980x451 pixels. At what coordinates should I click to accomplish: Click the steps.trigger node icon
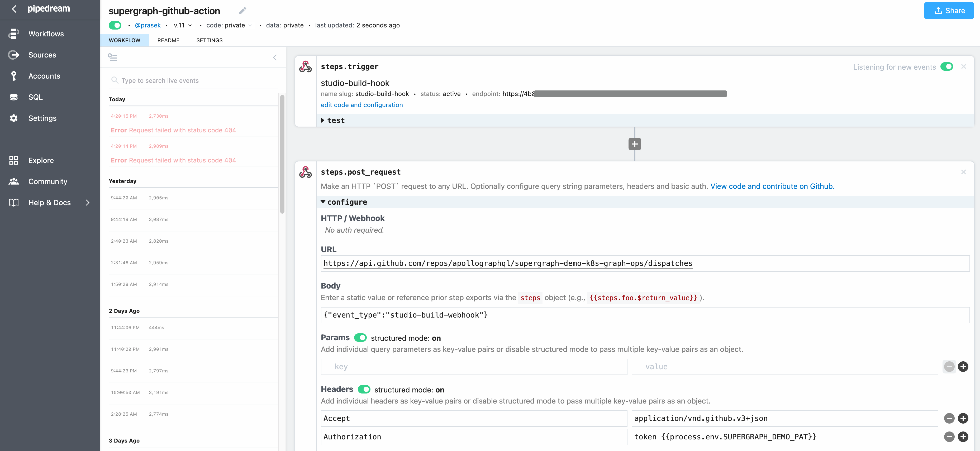(306, 66)
